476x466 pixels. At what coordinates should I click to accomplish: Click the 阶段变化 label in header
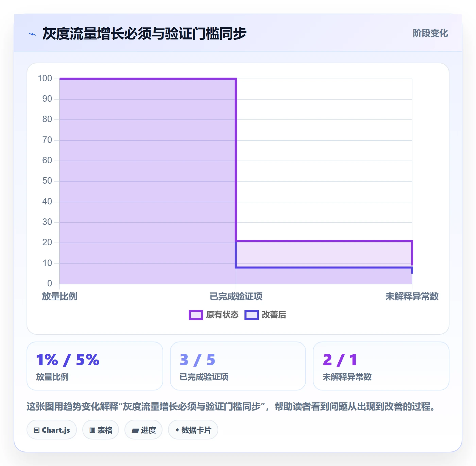click(x=430, y=33)
